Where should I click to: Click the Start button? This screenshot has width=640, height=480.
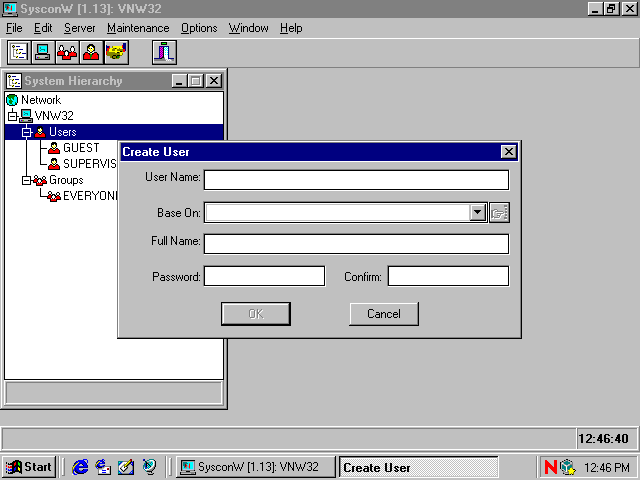click(x=29, y=467)
